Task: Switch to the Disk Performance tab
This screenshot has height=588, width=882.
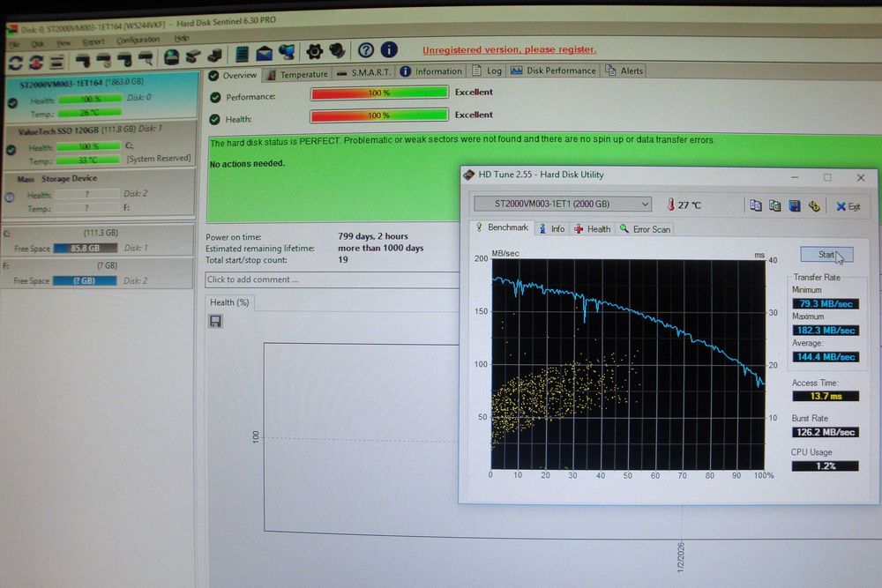Action: [554, 71]
